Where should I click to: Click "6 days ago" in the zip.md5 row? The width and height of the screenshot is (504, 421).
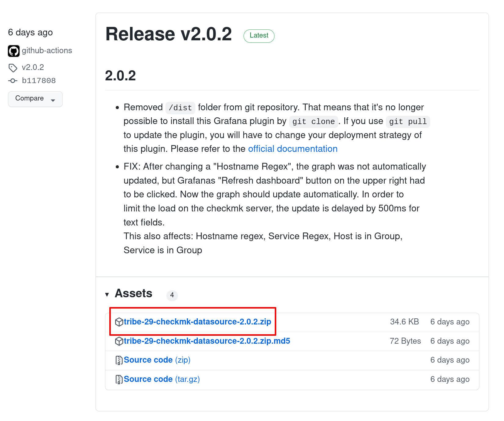[450, 341]
